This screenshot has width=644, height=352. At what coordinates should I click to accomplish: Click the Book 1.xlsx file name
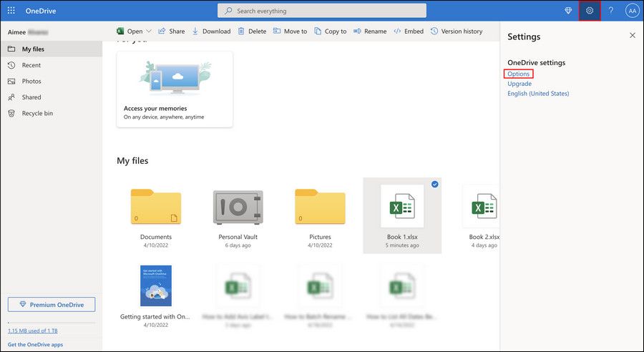tap(402, 237)
